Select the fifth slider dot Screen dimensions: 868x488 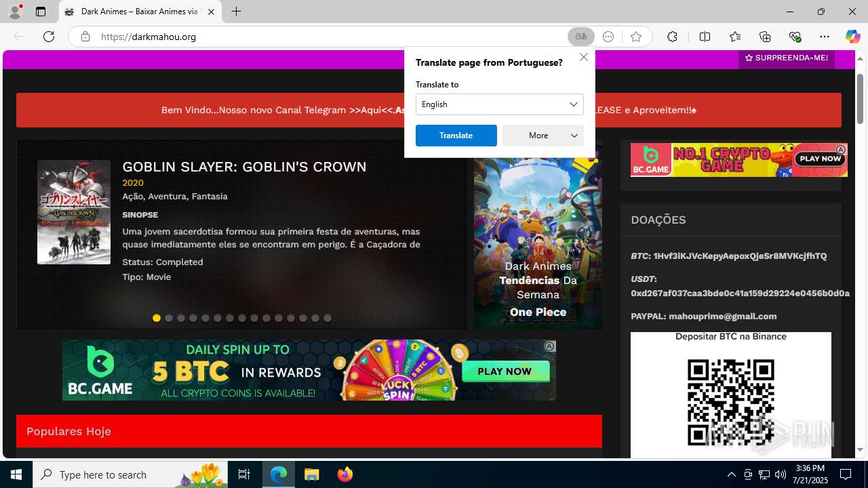[205, 318]
